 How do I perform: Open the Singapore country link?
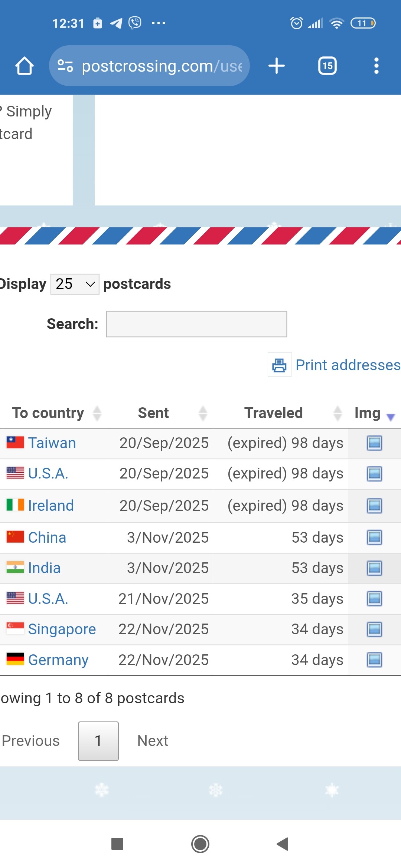62,629
